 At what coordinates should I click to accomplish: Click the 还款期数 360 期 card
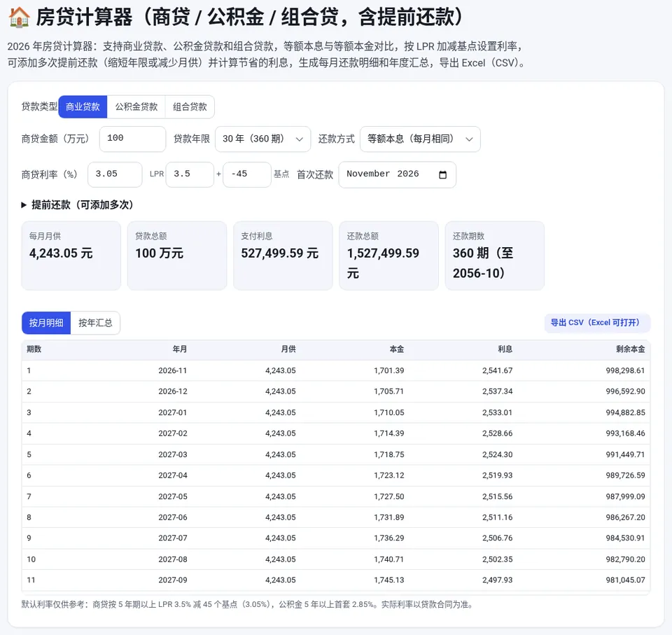[495, 256]
